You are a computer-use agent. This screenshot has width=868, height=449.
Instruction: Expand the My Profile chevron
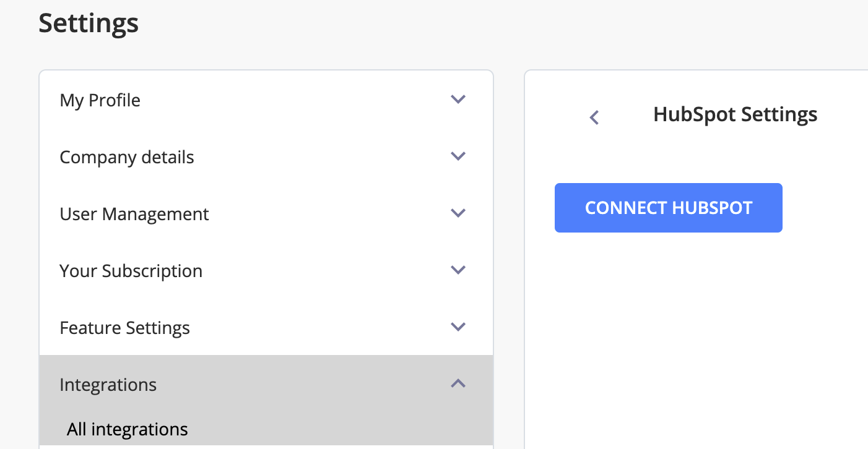458,99
